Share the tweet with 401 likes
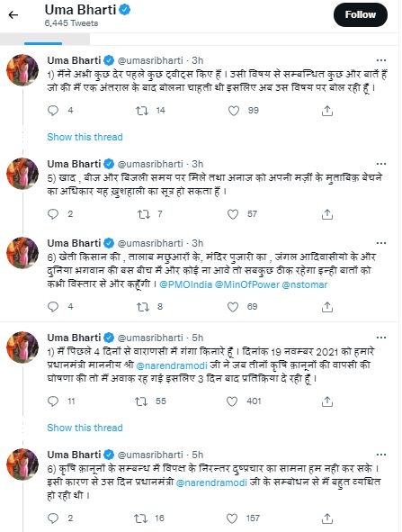 327,401
